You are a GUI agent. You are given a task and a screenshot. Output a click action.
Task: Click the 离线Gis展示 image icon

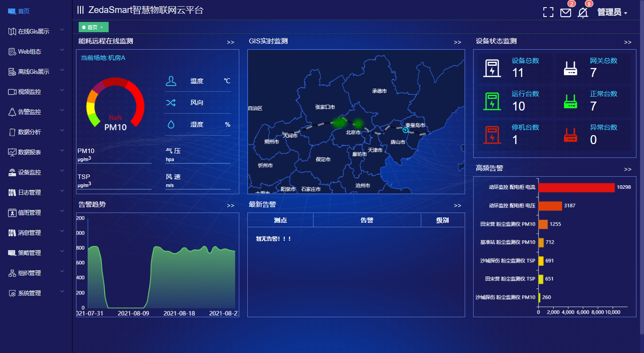point(12,72)
